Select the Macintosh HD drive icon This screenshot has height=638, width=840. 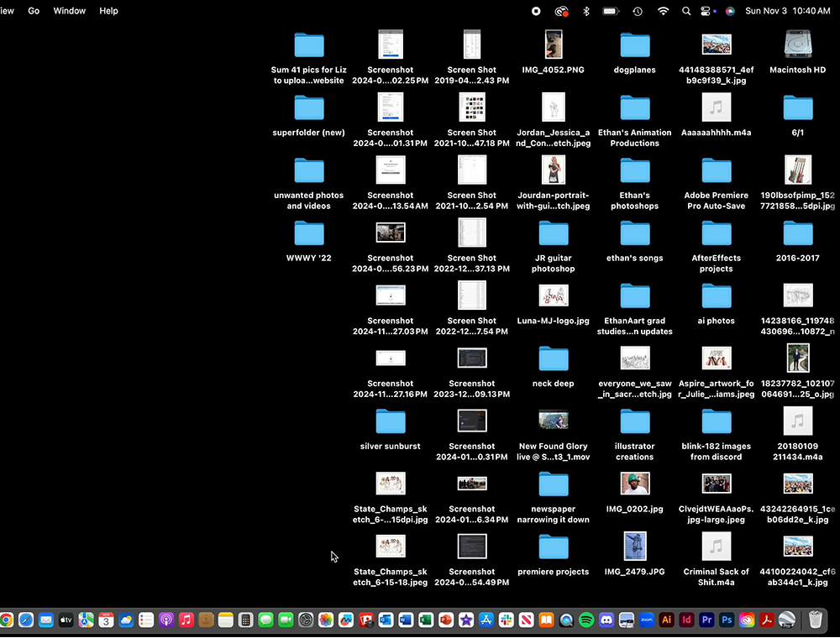pos(798,44)
